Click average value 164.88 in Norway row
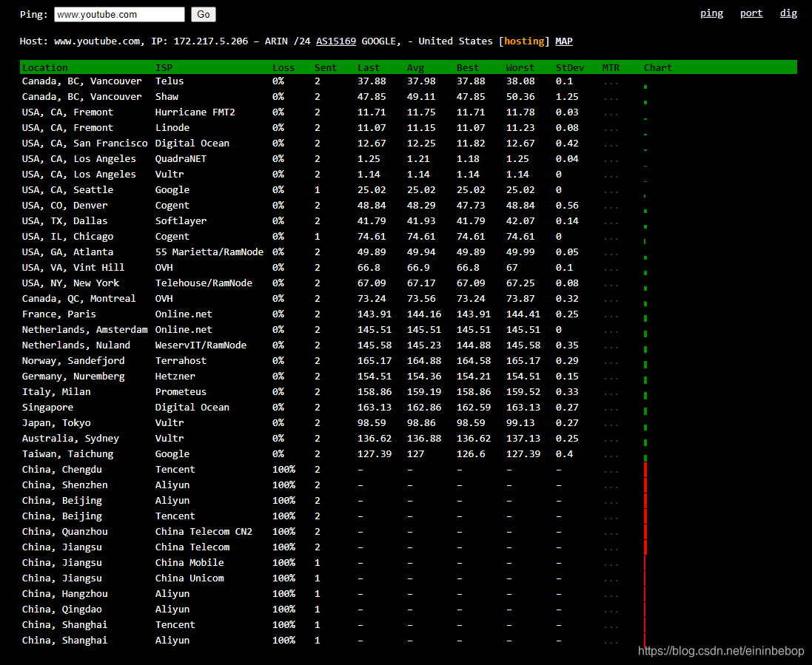 pos(424,361)
